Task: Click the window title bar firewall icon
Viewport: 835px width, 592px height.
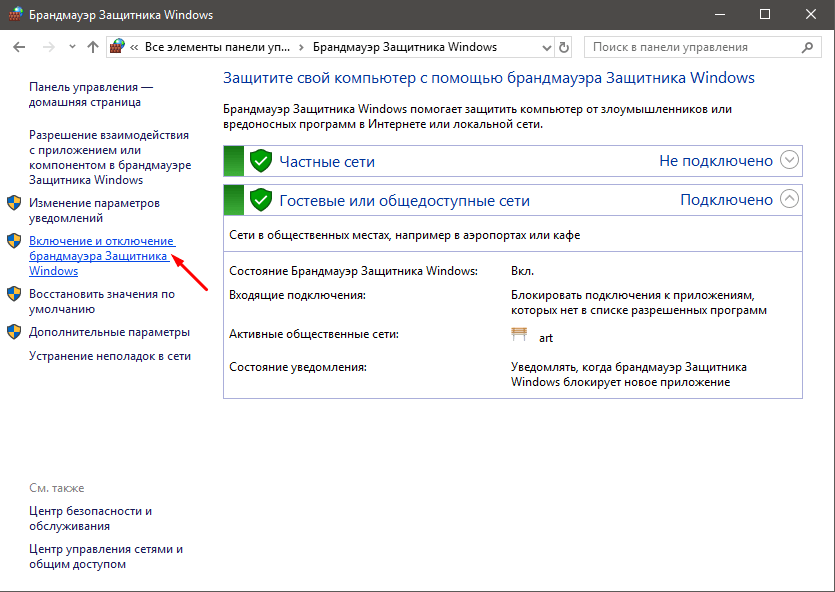Action: pos(15,14)
